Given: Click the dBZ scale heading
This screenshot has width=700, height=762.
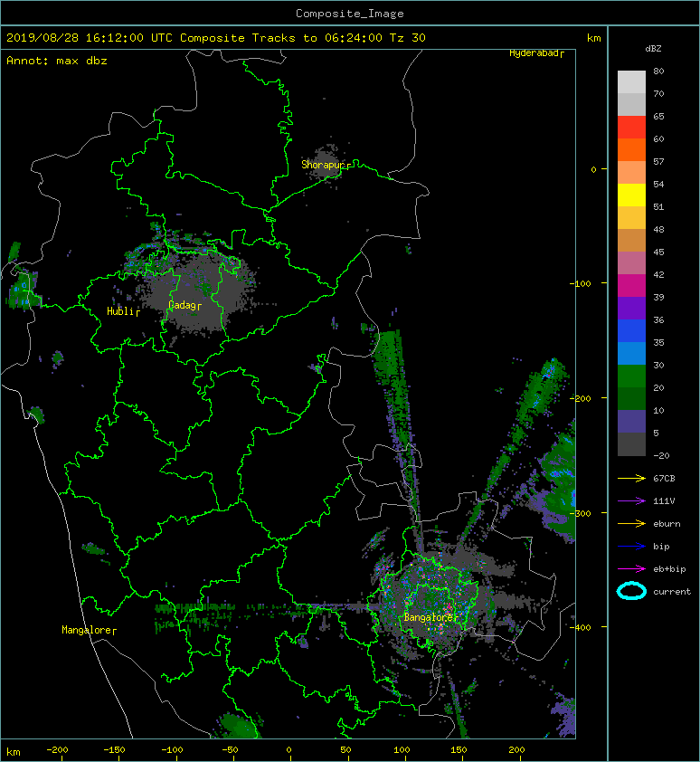Looking at the screenshot, I should (x=653, y=49).
